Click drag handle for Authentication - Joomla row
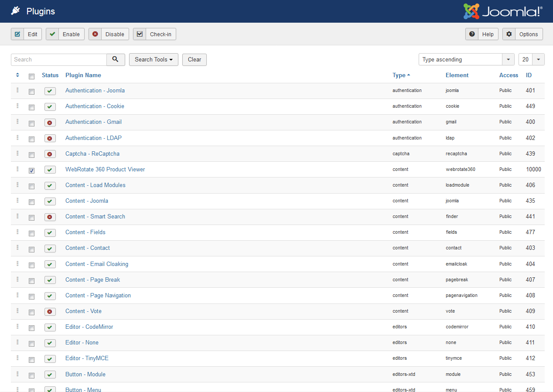The height and width of the screenshot is (392, 553). (17, 90)
